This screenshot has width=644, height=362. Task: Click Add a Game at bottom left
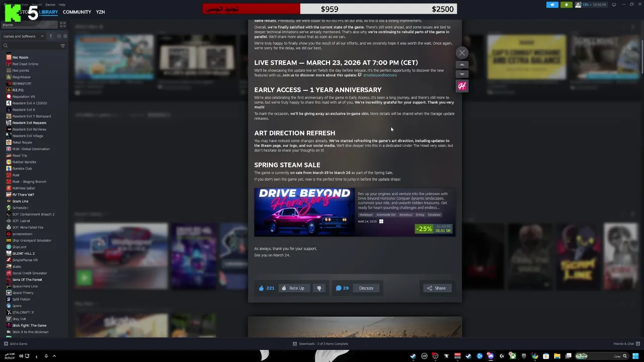[16, 344]
